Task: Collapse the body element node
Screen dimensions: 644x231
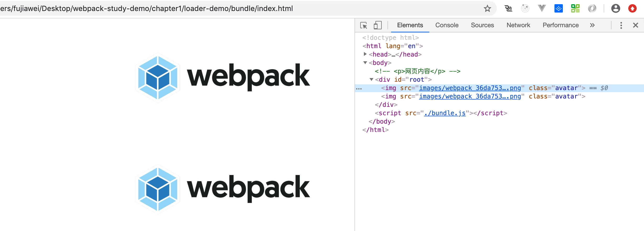Action: (365, 63)
